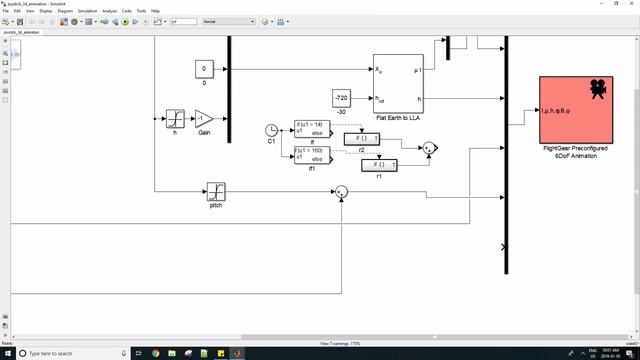Select the r2 If Action subsystem block
Viewport: 640px width, 360px height.
[362, 139]
